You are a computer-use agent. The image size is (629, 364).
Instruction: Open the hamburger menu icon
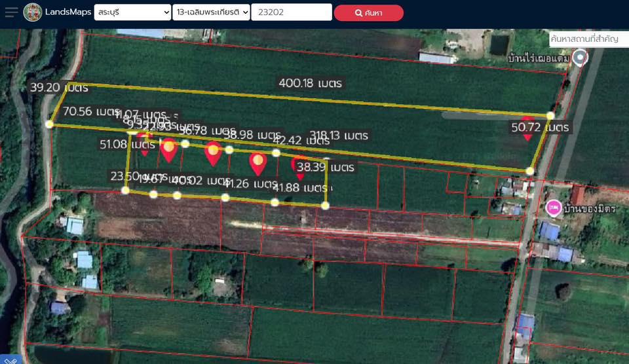click(11, 12)
